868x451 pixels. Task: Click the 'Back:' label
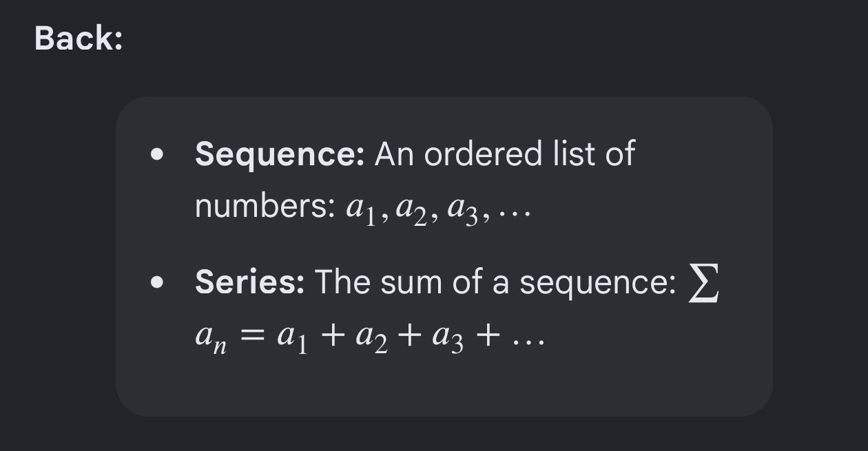(79, 38)
